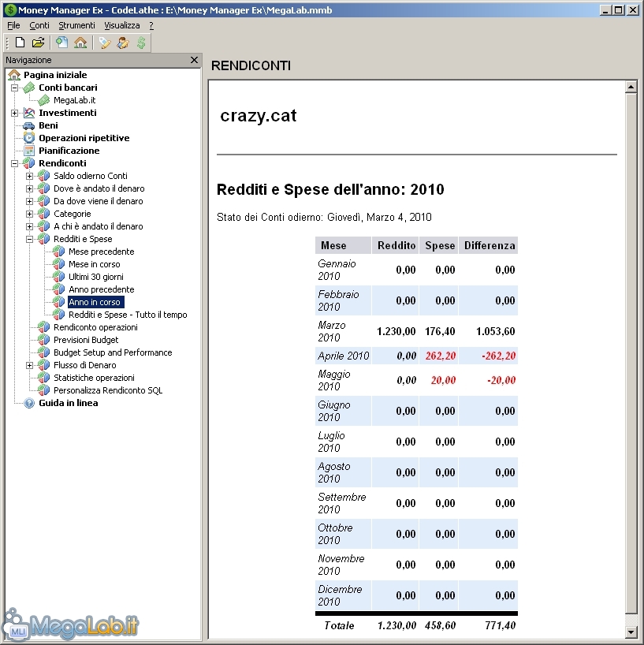Click the Open Database folder icon

click(38, 43)
